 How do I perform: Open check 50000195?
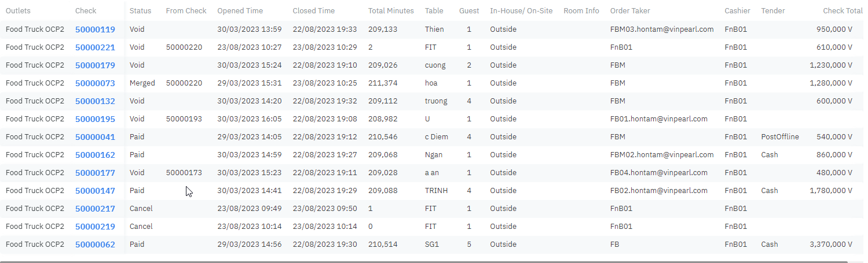tap(95, 119)
